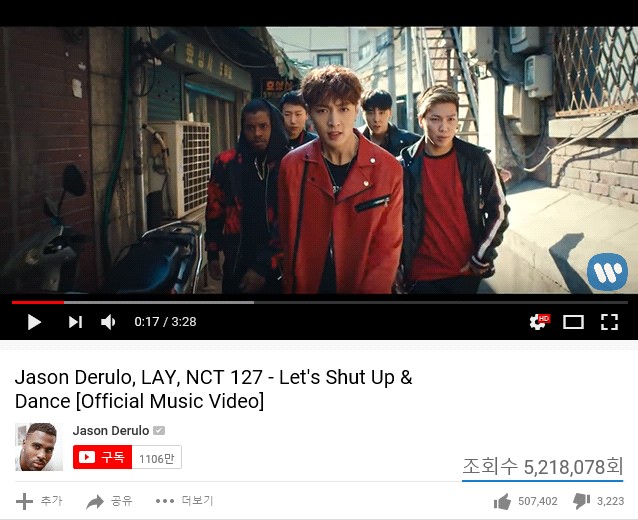Subscribe with the red 구독 button

103,457
